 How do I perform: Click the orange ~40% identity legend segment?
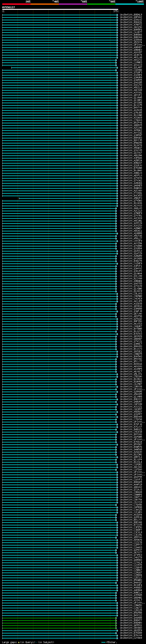(45, 4)
